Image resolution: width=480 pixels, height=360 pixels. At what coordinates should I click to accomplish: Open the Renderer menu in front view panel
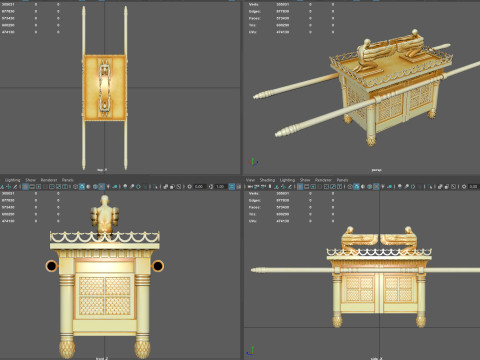coord(49,180)
